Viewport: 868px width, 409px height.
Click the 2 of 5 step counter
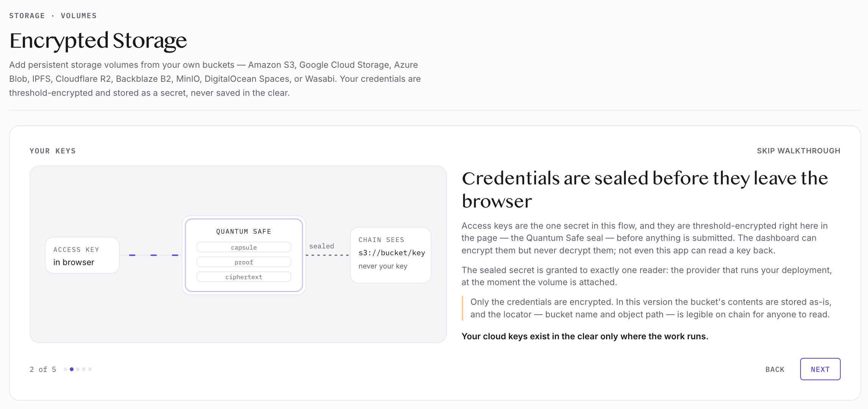pyautogui.click(x=43, y=369)
